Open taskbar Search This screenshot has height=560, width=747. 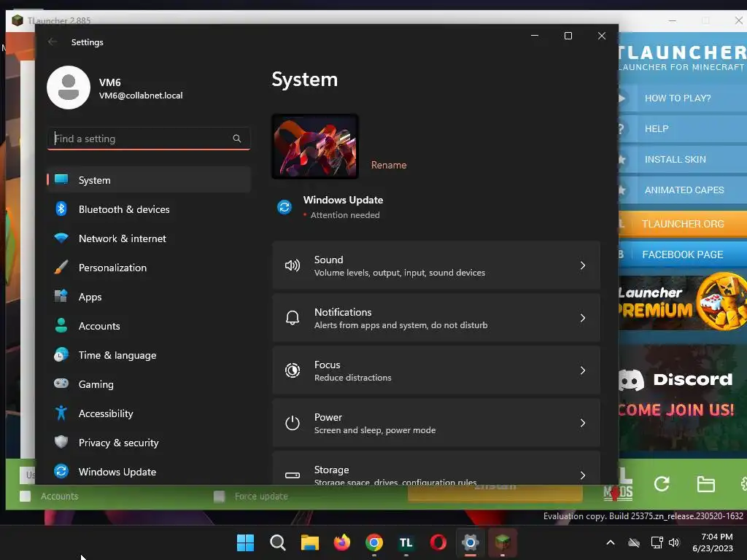[277, 542]
